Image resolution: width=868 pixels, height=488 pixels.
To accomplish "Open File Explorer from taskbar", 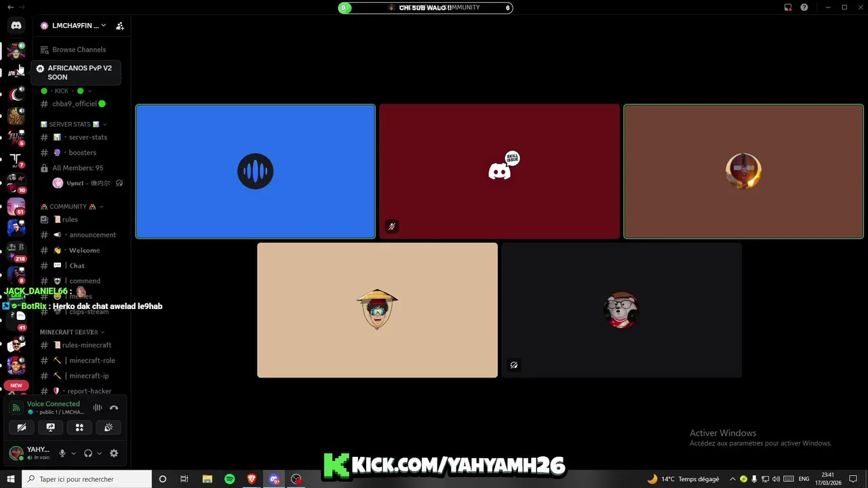I will [208, 479].
